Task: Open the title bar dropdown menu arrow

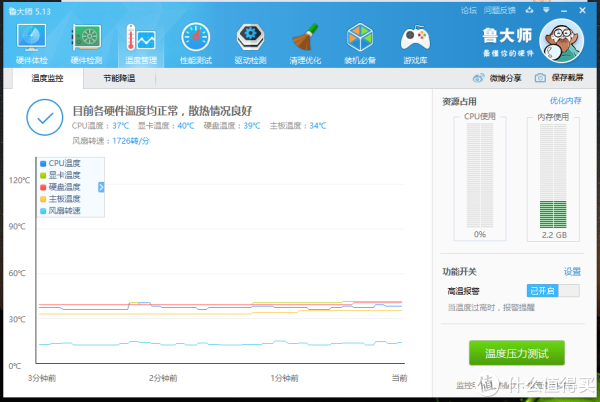Action: pos(546,10)
